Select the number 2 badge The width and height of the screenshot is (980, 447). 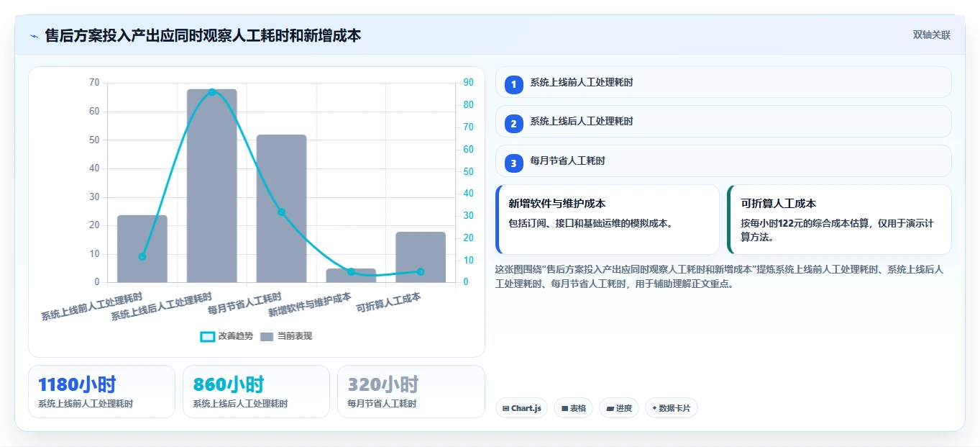click(x=513, y=124)
